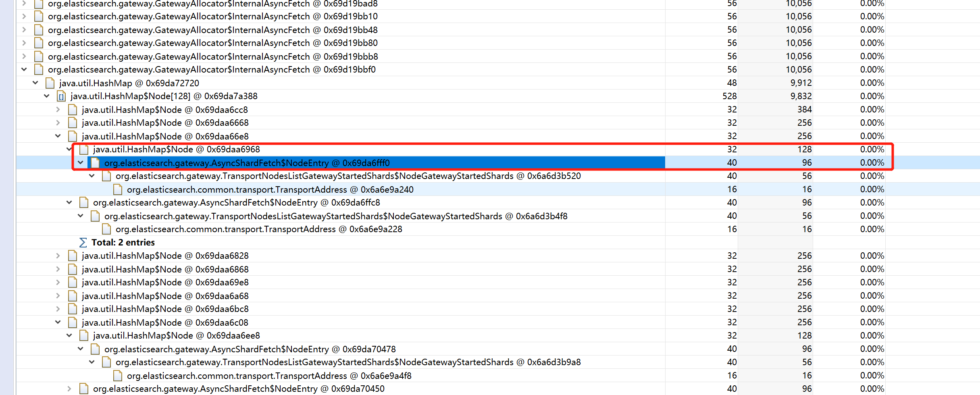This screenshot has width=980, height=395.
Task: Click retained heap value 9,832
Action: pyautogui.click(x=801, y=96)
